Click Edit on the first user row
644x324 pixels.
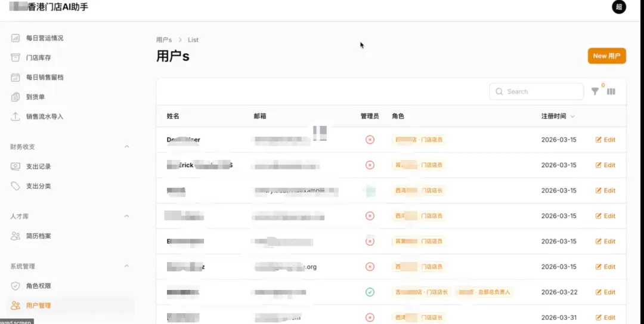(x=605, y=140)
